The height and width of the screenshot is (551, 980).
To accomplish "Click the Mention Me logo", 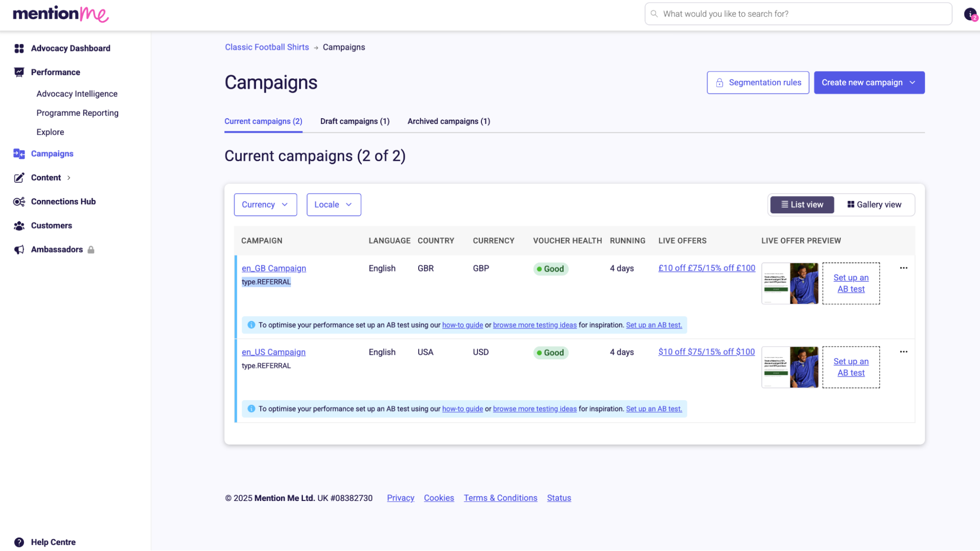I will (61, 14).
